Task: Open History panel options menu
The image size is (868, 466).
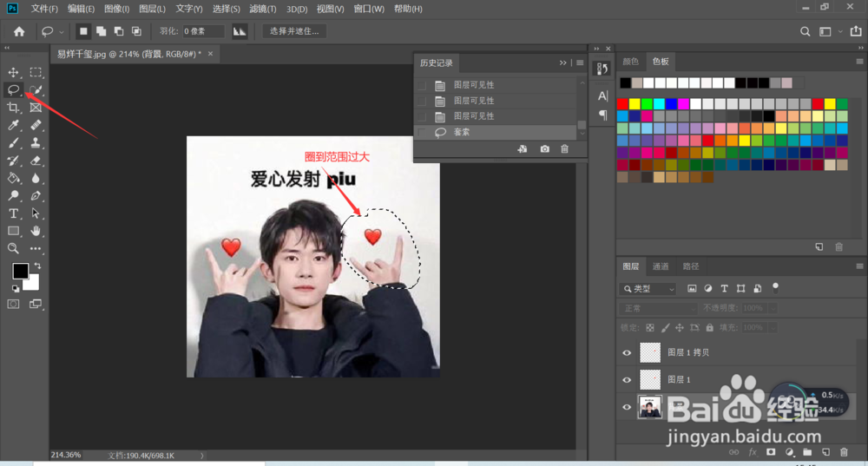Action: click(x=580, y=63)
